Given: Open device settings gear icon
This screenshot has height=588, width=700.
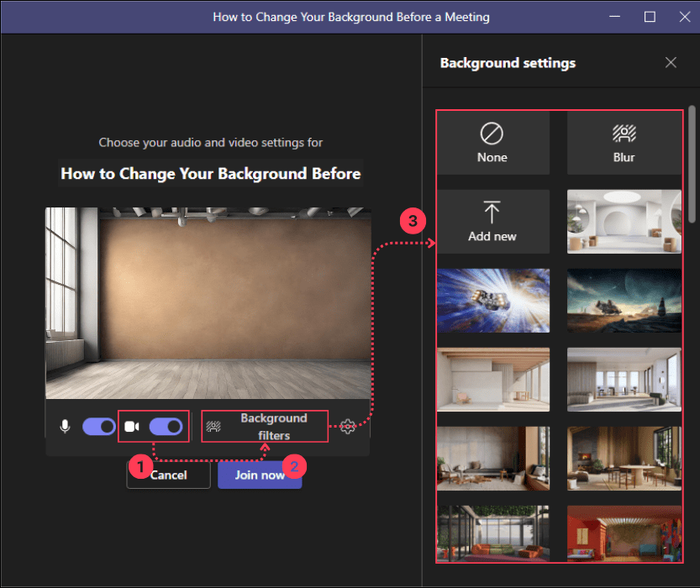Looking at the screenshot, I should coord(349,427).
